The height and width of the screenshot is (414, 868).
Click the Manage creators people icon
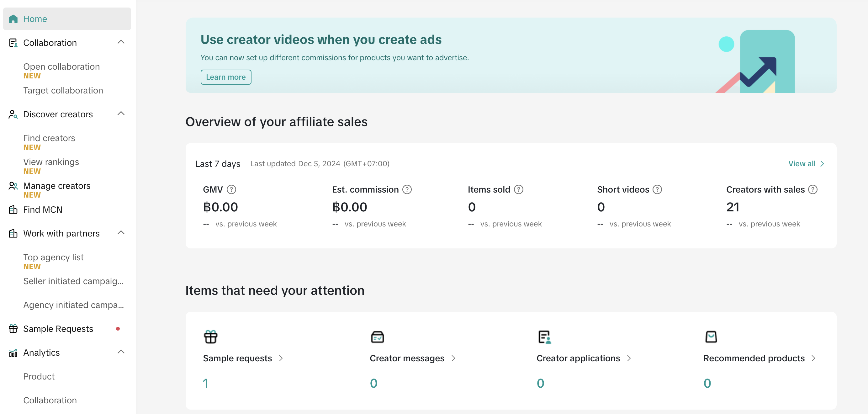pyautogui.click(x=13, y=186)
